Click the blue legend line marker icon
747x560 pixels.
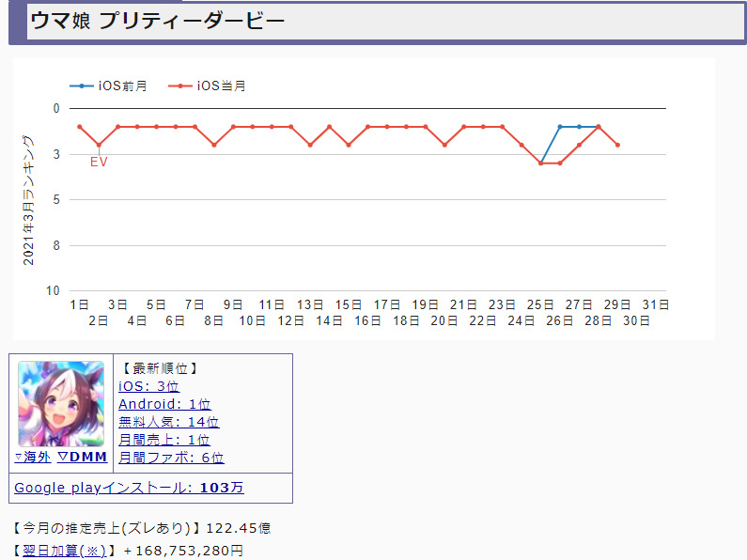click(x=82, y=86)
